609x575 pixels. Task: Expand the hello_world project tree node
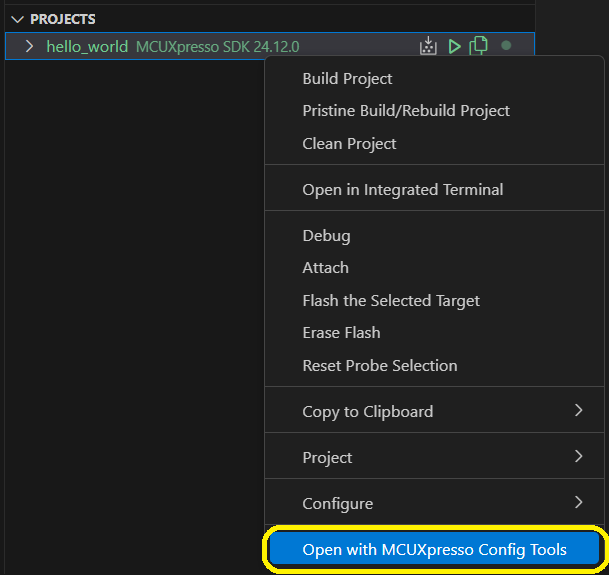coord(29,46)
